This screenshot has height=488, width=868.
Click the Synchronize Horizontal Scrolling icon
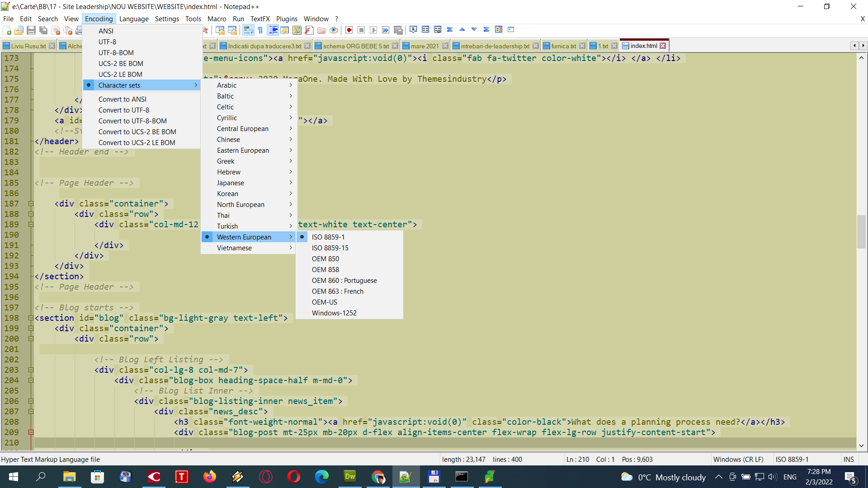[232, 30]
